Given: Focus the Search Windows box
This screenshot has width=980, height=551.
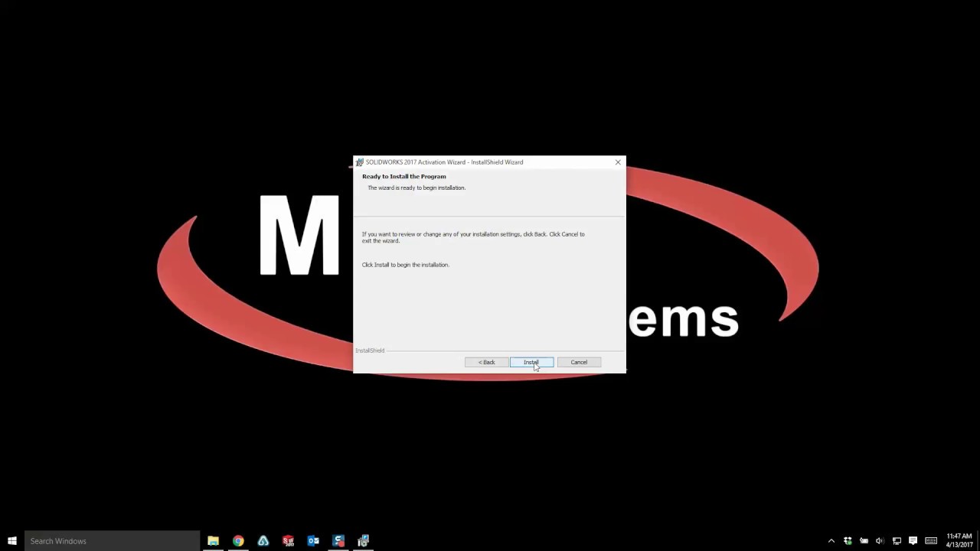Looking at the screenshot, I should point(112,541).
